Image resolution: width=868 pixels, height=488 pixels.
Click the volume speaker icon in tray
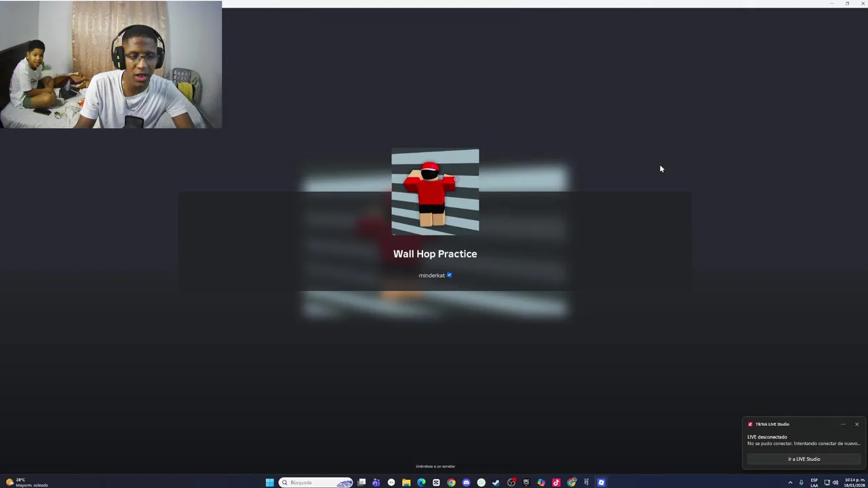pyautogui.click(x=835, y=483)
